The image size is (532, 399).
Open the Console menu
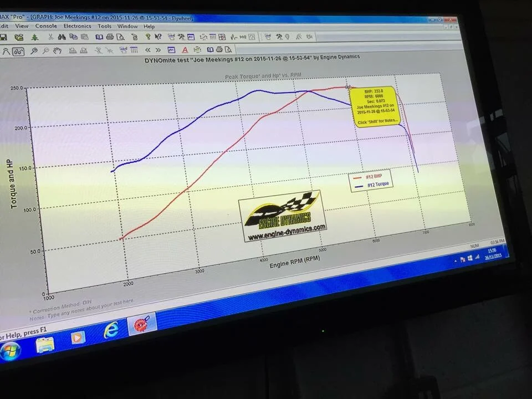pyautogui.click(x=46, y=26)
